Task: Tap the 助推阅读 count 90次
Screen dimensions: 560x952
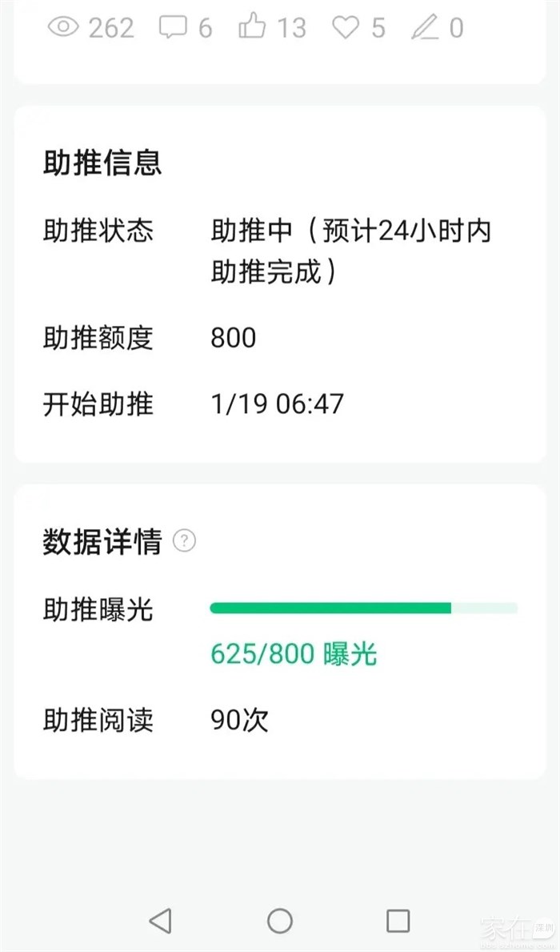Action: (x=240, y=720)
